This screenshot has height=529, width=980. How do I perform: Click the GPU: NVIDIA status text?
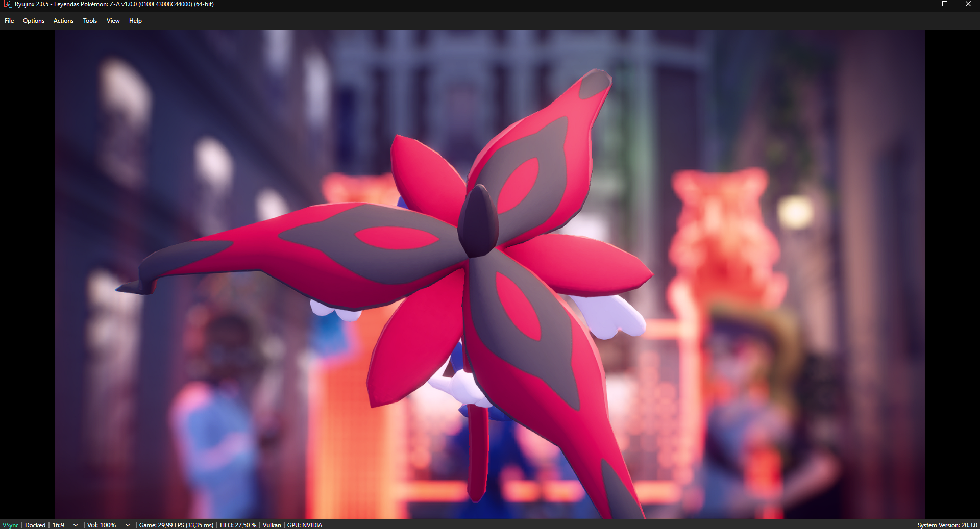coord(305,525)
